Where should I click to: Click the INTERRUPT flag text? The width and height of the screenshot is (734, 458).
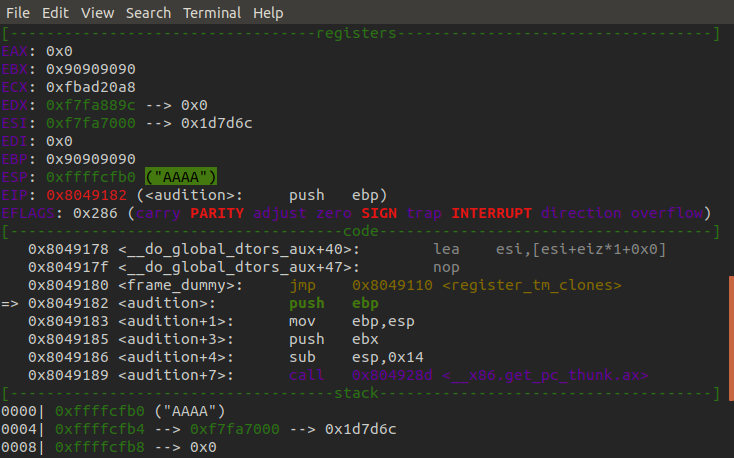pyautogui.click(x=492, y=213)
